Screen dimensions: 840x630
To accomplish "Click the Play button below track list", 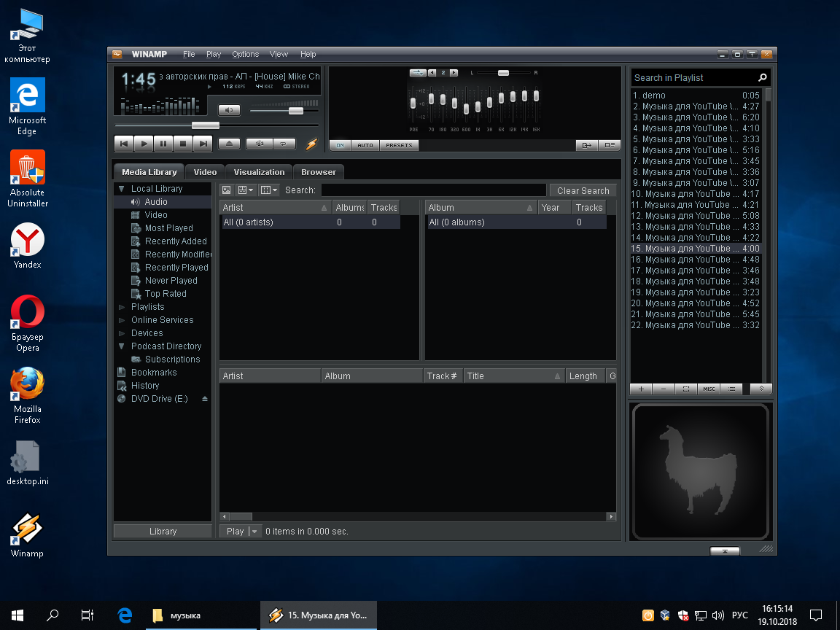I will (235, 532).
